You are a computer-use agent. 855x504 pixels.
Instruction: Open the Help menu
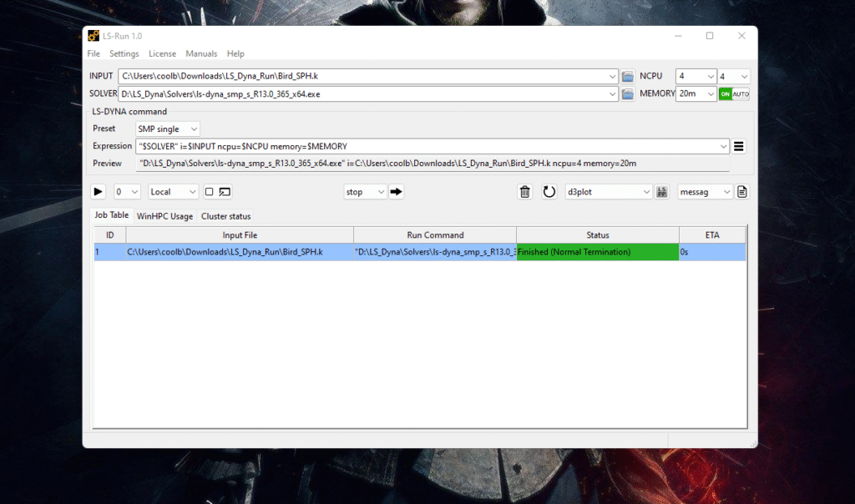tap(235, 53)
